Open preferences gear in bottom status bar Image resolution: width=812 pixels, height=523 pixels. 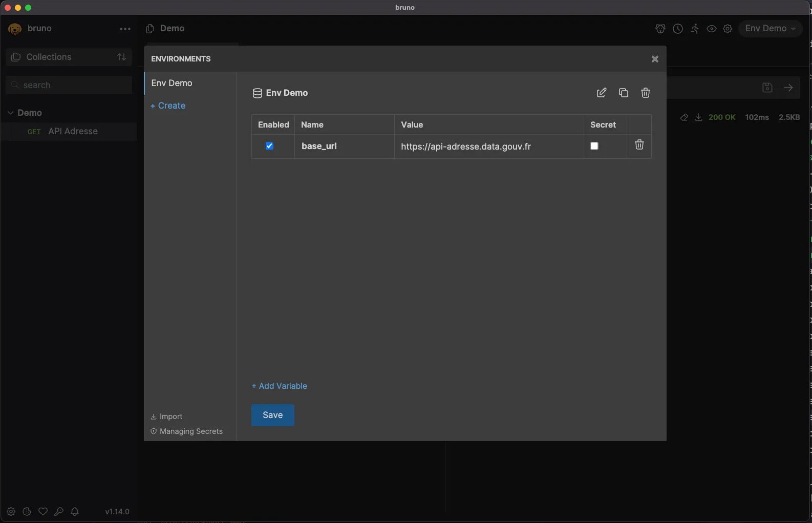pyautogui.click(x=11, y=511)
